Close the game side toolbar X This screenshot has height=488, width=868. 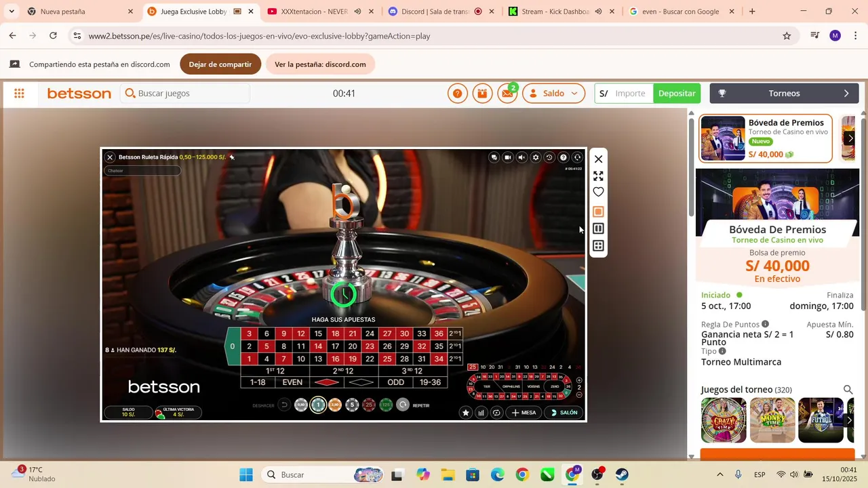[x=598, y=159]
